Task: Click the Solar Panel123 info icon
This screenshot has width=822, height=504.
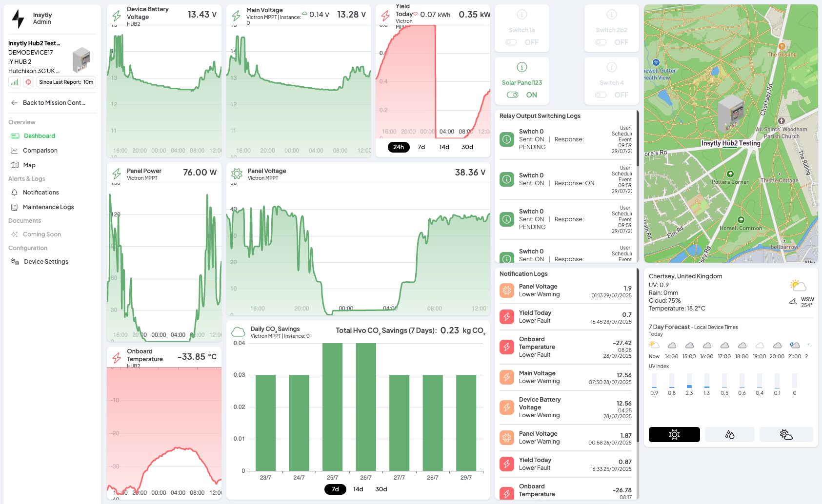Action: 521,67
